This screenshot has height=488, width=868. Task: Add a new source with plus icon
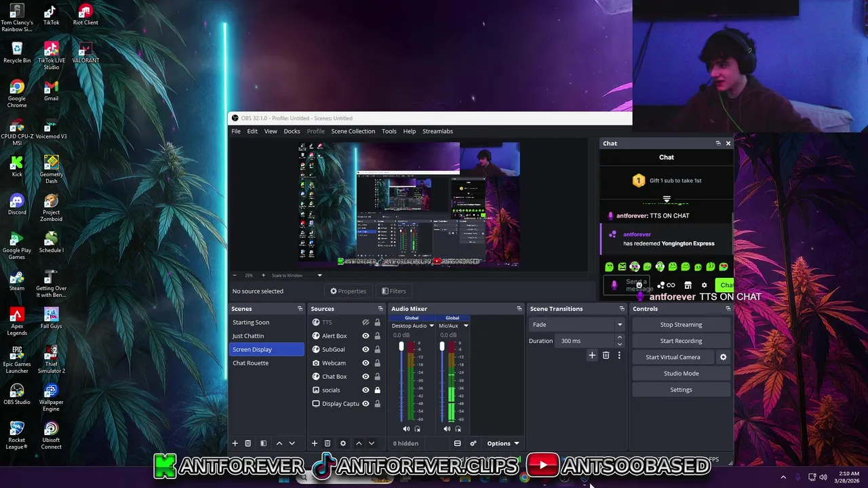pyautogui.click(x=314, y=443)
